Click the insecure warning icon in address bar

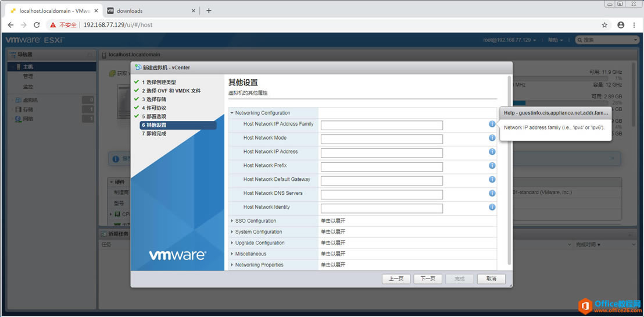[52, 24]
